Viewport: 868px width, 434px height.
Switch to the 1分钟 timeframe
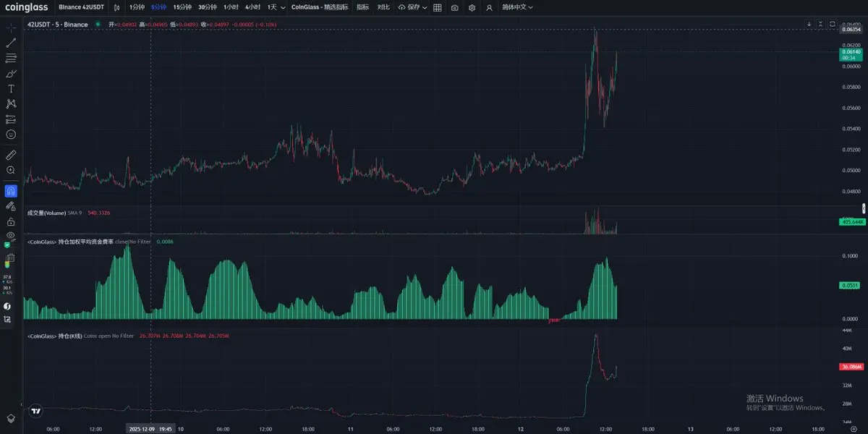click(137, 7)
